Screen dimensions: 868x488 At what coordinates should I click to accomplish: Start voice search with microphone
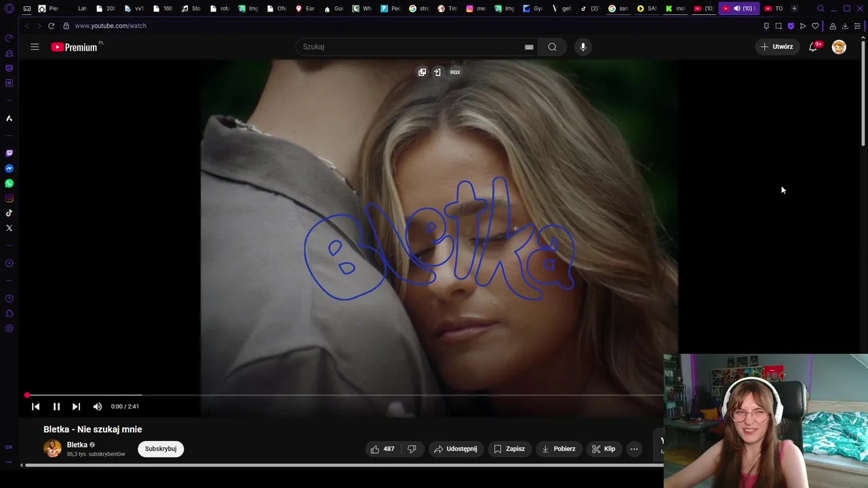click(x=583, y=47)
